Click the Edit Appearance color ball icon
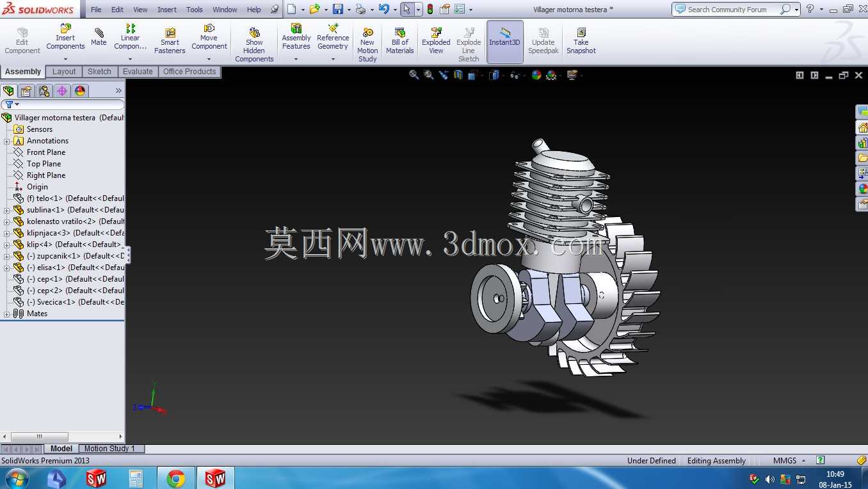The image size is (868, 489). [x=536, y=75]
